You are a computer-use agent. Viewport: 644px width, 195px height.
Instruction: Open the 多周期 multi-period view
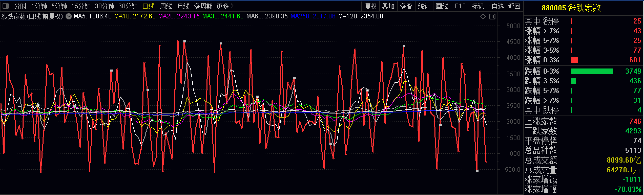pyautogui.click(x=203, y=6)
